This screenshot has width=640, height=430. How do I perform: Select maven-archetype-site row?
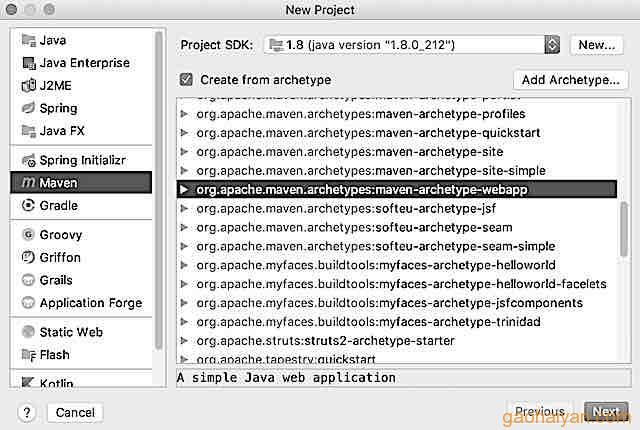coord(397,152)
